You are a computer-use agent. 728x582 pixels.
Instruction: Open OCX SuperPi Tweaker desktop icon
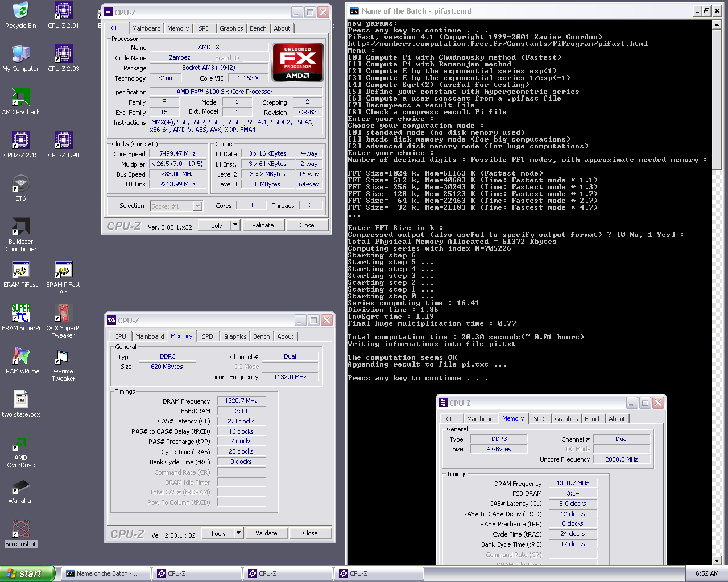click(x=63, y=321)
